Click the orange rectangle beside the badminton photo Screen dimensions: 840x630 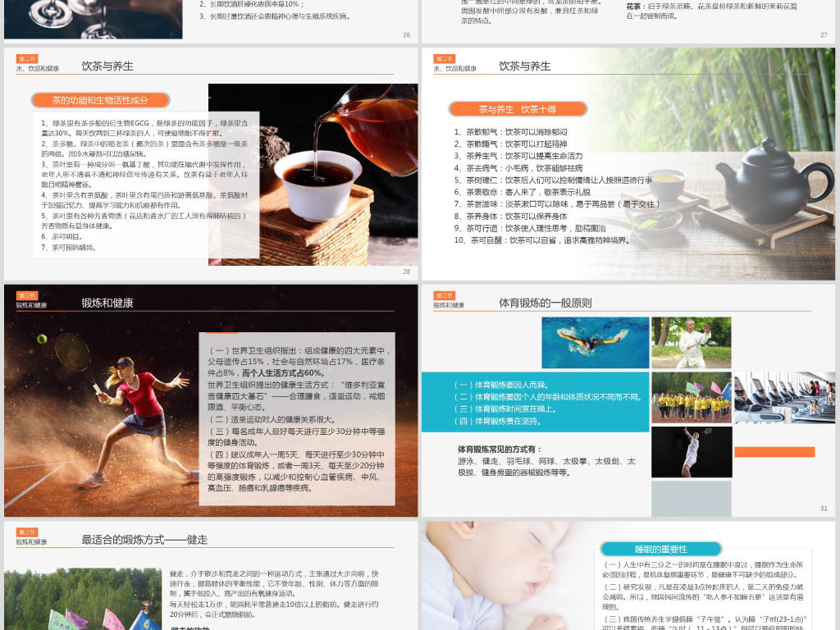tap(774, 452)
